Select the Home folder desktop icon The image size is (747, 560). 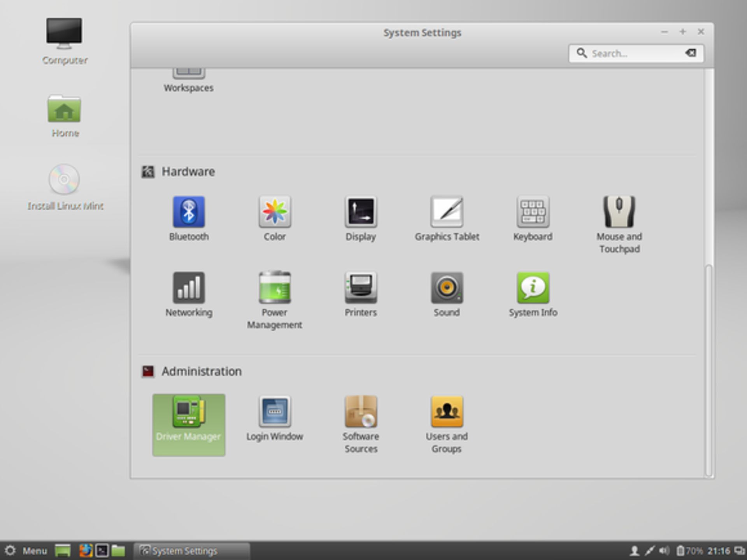[x=65, y=116]
